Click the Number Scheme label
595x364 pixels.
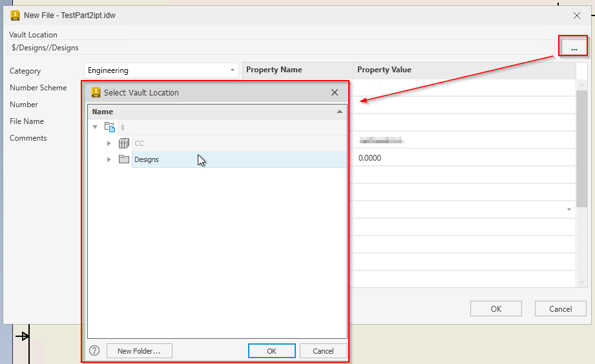coord(38,88)
